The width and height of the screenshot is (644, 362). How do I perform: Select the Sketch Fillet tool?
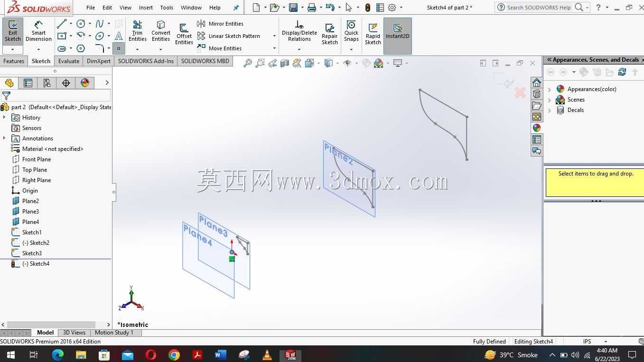(100, 48)
